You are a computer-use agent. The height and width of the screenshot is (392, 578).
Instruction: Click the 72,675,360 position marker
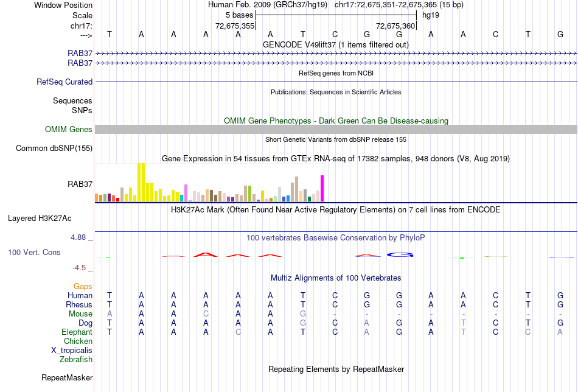pos(395,26)
